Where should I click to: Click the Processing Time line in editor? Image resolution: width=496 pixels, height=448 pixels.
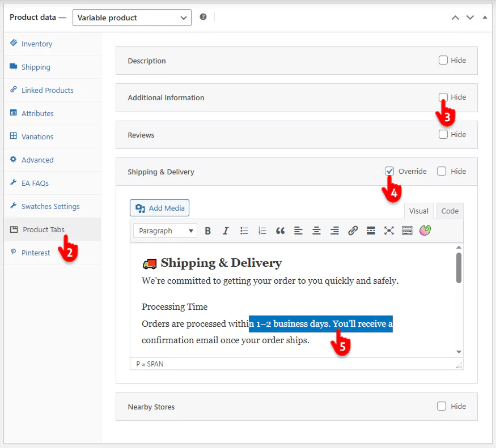coord(175,306)
